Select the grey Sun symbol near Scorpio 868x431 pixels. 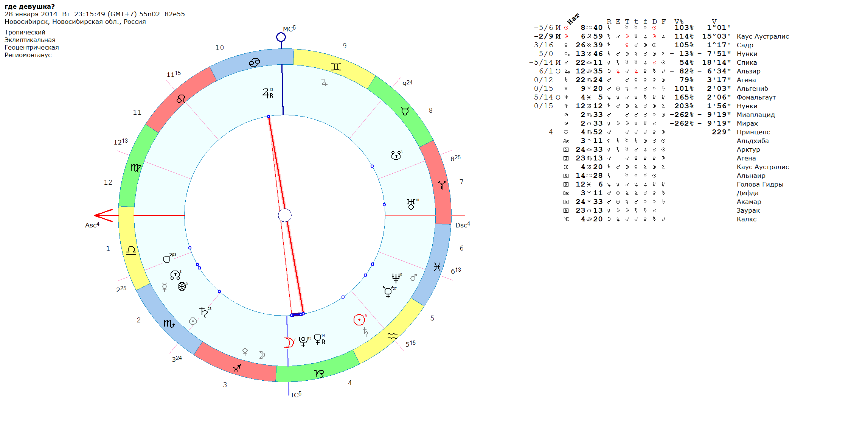[193, 321]
